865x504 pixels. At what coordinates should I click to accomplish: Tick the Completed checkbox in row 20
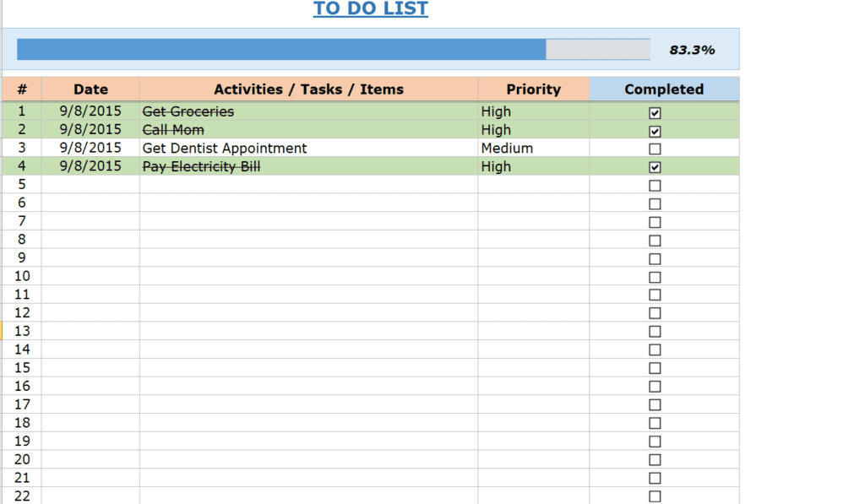point(655,459)
